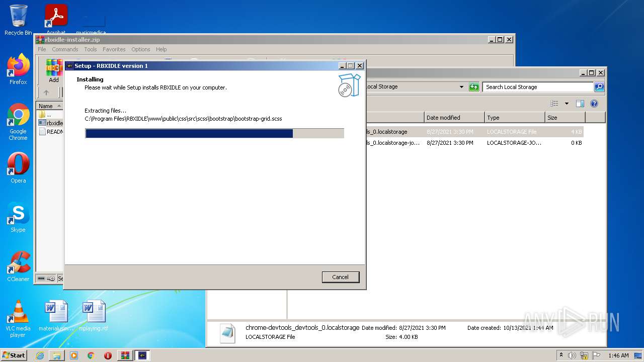Open the materialusin document on the desktop
This screenshot has height=362, width=644.
56,316
